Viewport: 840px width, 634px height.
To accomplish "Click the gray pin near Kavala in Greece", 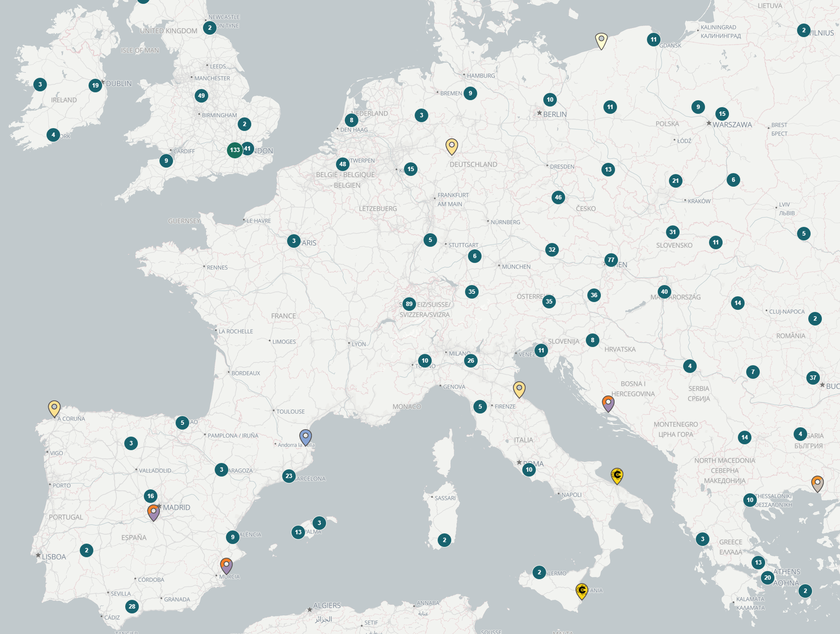I will [817, 482].
